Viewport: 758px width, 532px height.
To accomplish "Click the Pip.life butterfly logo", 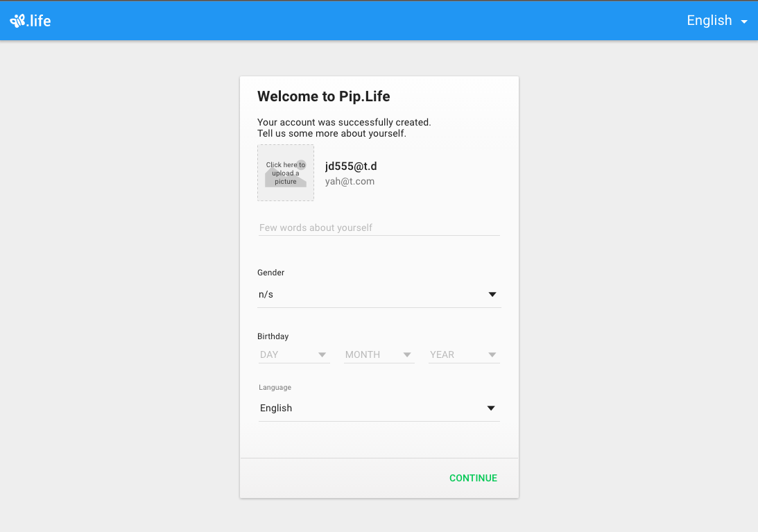I will click(x=30, y=21).
